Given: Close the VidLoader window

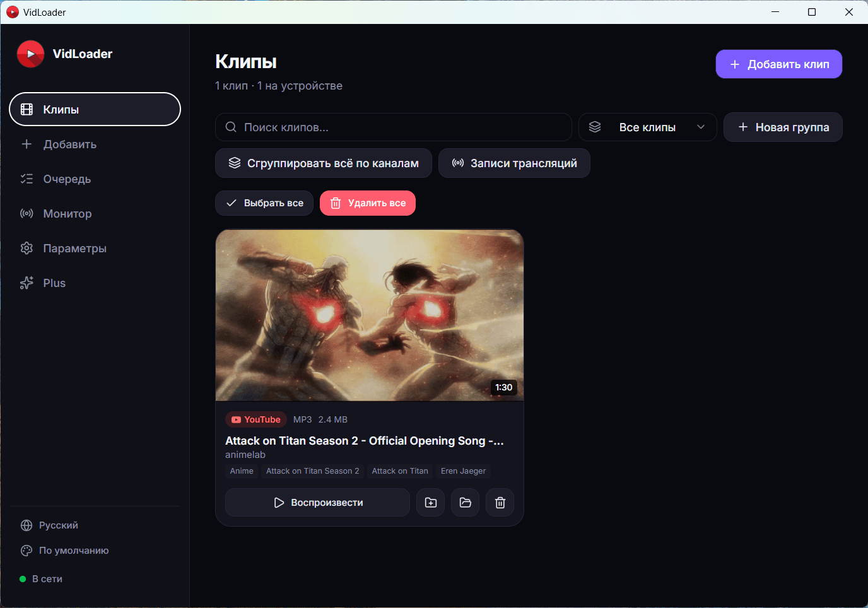Looking at the screenshot, I should [x=849, y=12].
